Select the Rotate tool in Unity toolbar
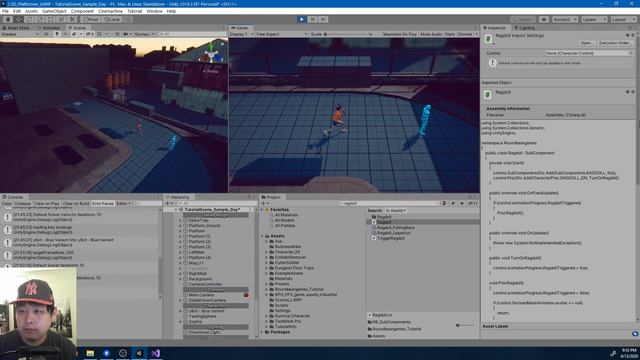The image size is (640, 360). (x=29, y=19)
